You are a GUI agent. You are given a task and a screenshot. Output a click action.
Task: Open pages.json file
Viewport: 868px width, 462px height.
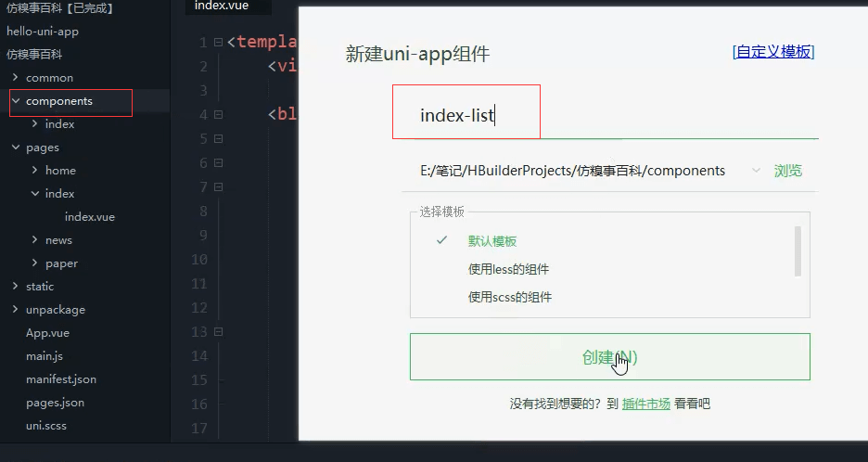(55, 403)
